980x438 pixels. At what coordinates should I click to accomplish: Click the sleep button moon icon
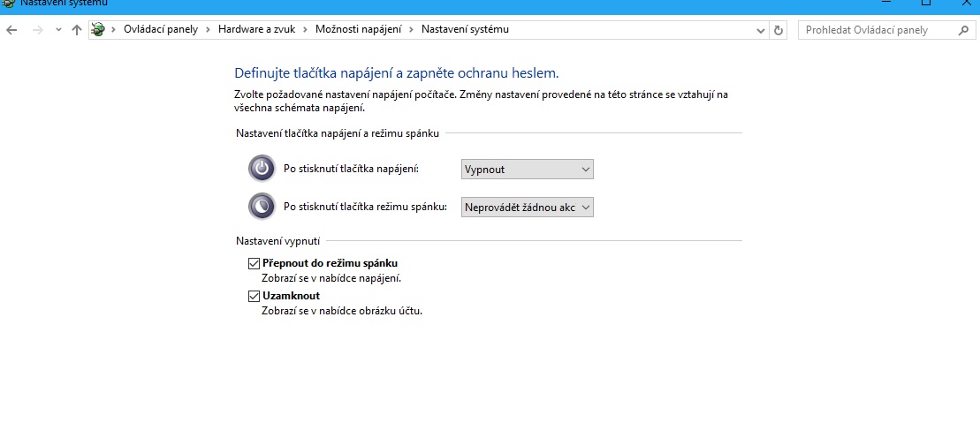coord(262,207)
